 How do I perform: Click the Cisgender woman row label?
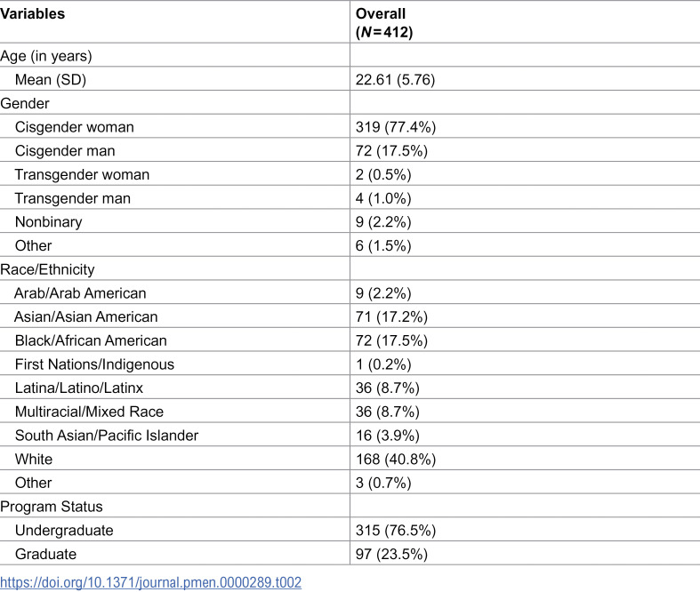(74, 127)
